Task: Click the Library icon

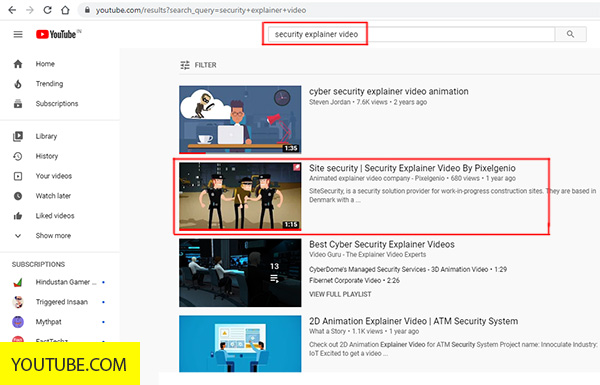Action: click(18, 136)
